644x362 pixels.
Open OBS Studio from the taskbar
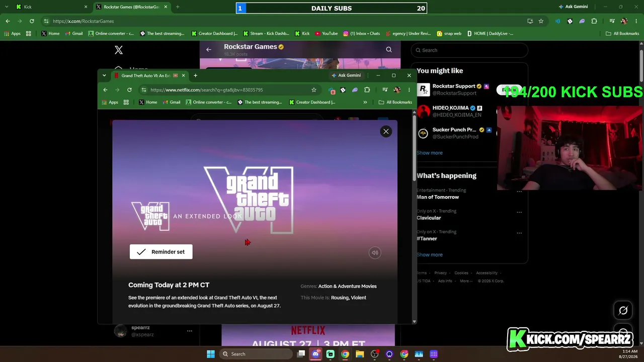375,354
